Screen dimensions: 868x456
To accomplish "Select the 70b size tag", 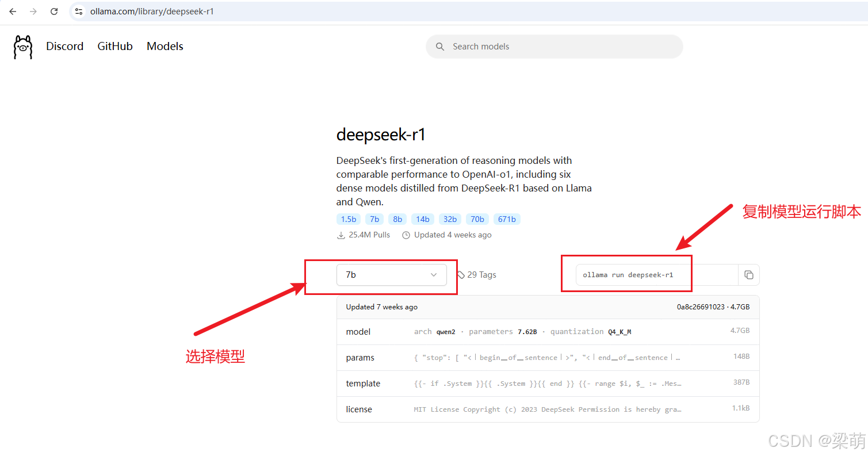I will [x=477, y=219].
